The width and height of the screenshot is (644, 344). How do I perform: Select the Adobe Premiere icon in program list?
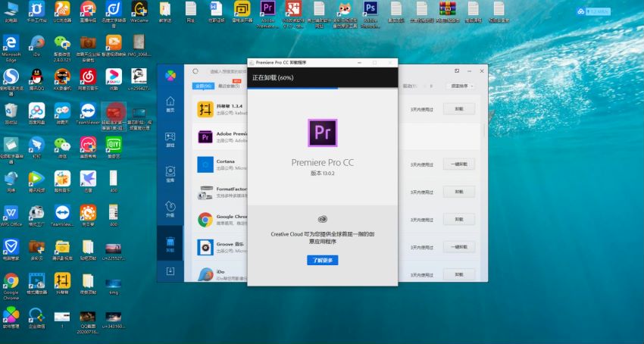point(205,137)
